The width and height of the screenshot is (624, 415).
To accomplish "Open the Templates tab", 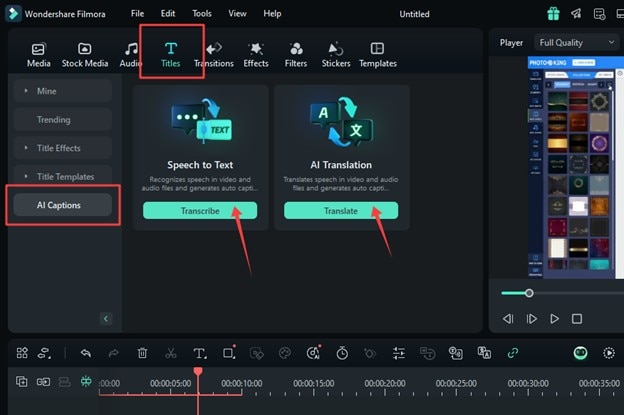I will coord(378,55).
